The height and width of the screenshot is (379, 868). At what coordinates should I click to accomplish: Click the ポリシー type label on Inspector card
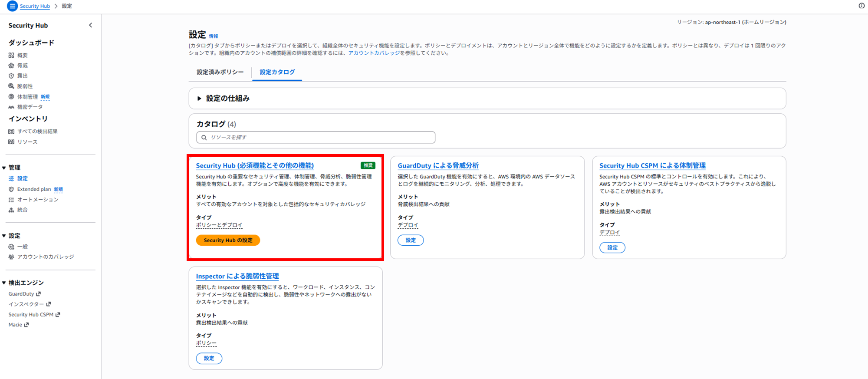[206, 343]
